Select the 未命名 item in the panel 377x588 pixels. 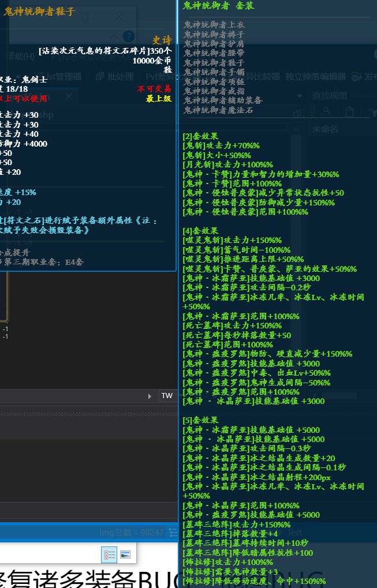point(325,129)
